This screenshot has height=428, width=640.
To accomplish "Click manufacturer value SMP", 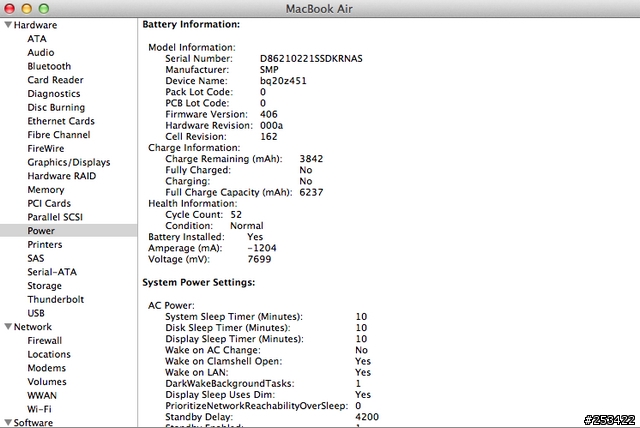I will point(269,70).
